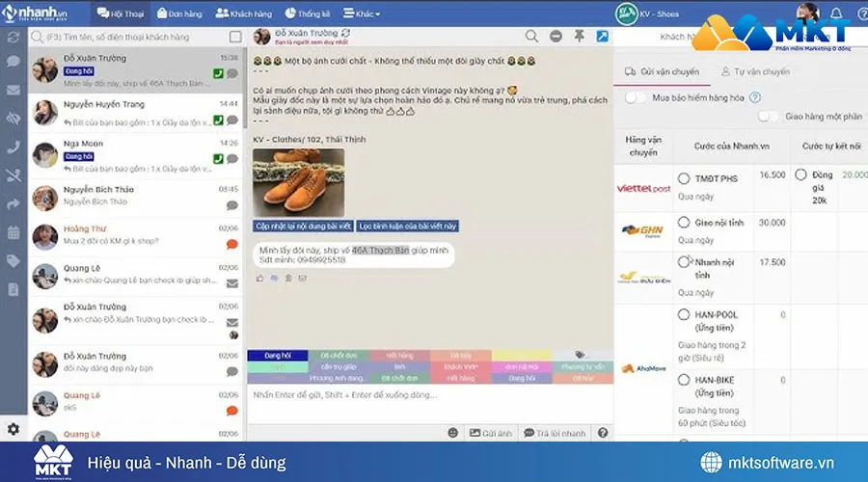
Task: Expand the Khác dropdown menu
Action: click(x=362, y=13)
